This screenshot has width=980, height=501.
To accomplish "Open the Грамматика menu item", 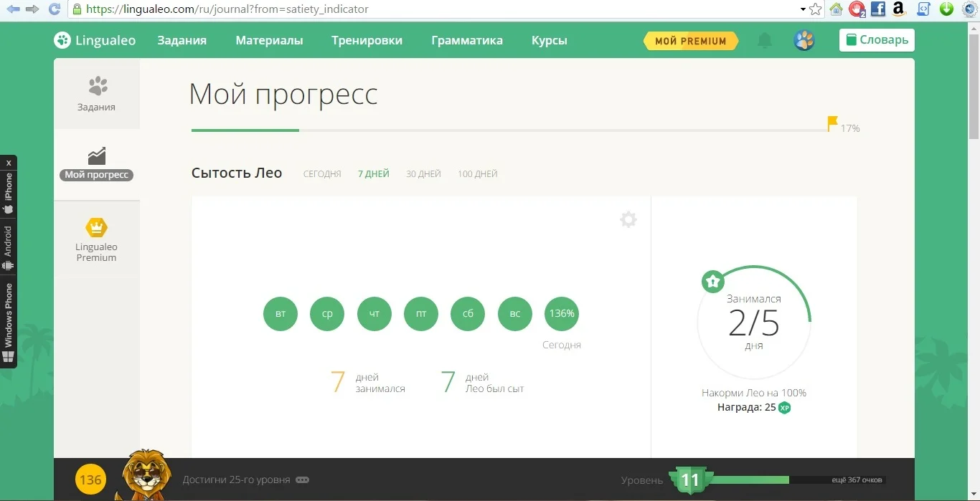I will click(467, 40).
